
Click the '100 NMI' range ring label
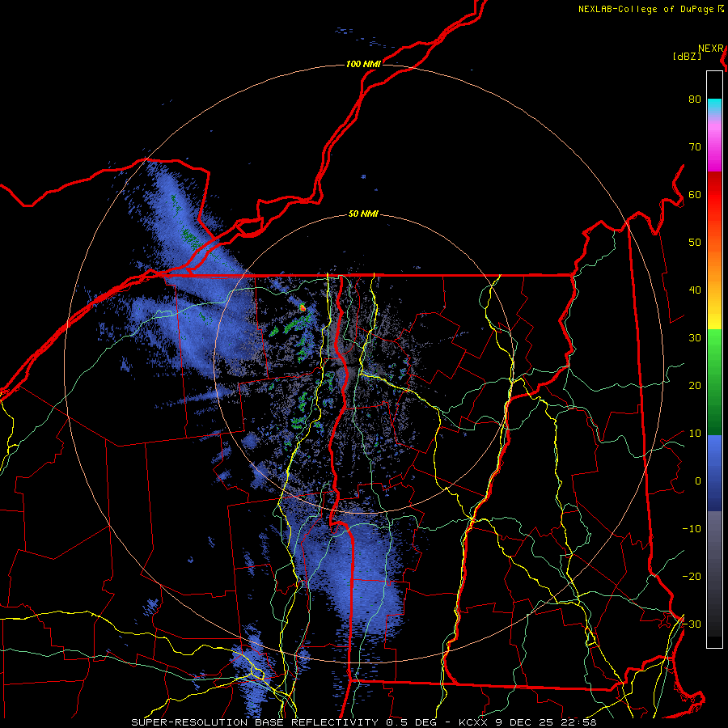coord(363,64)
